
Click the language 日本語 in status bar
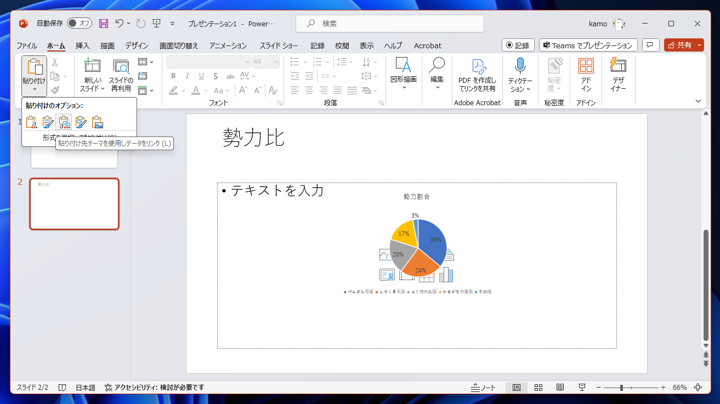[x=85, y=387]
